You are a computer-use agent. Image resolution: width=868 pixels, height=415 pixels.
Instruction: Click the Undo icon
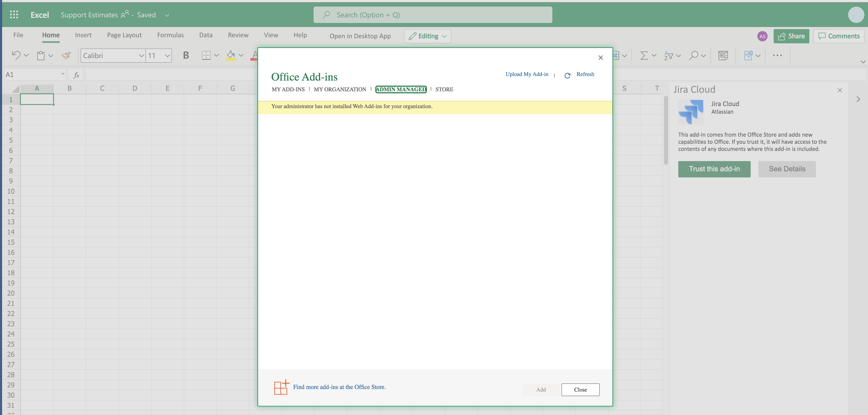pyautogui.click(x=16, y=55)
